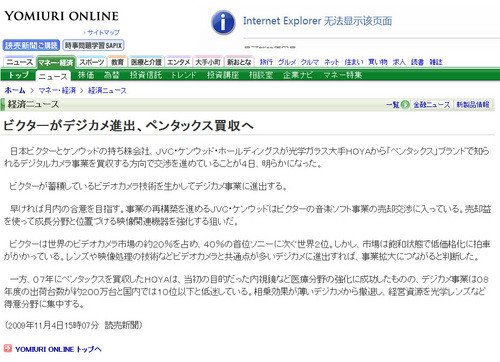This screenshot has height=362, width=500.
Task: Click the article timestamp 2009年11月4日15時07分
Action: click(53, 325)
